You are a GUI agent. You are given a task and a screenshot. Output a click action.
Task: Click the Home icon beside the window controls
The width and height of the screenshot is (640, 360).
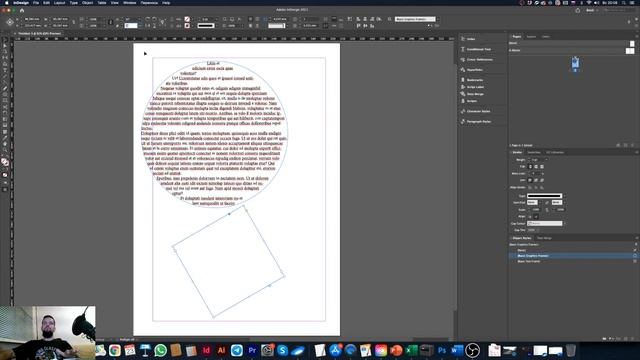(x=22, y=10)
